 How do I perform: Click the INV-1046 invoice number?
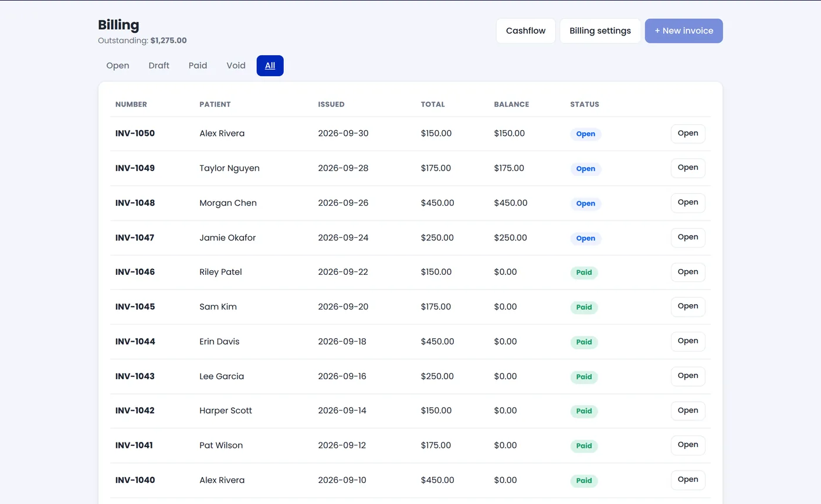[x=135, y=272]
